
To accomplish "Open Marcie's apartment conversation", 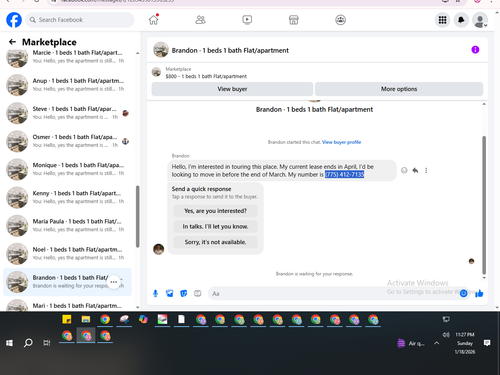I will [67, 57].
